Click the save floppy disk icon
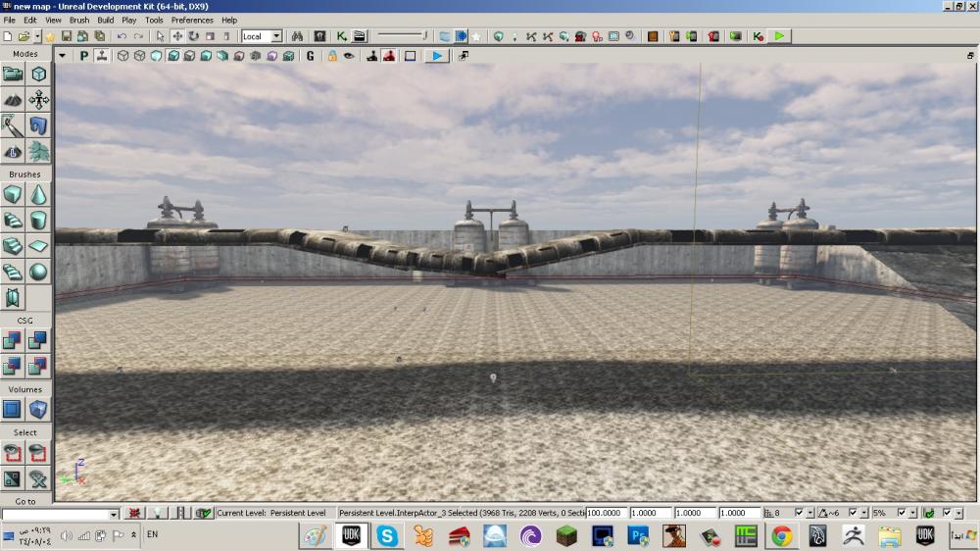The width and height of the screenshot is (980, 551). click(67, 36)
